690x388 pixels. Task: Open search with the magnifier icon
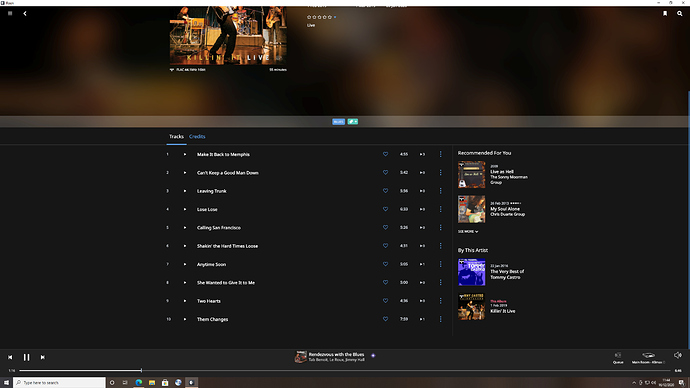679,14
